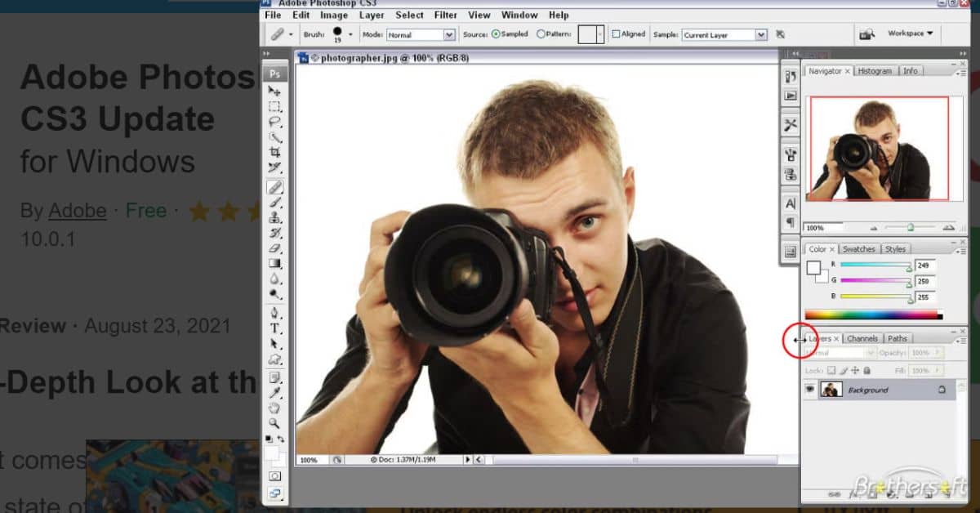
Task: Select the Blur tool
Action: [275, 279]
